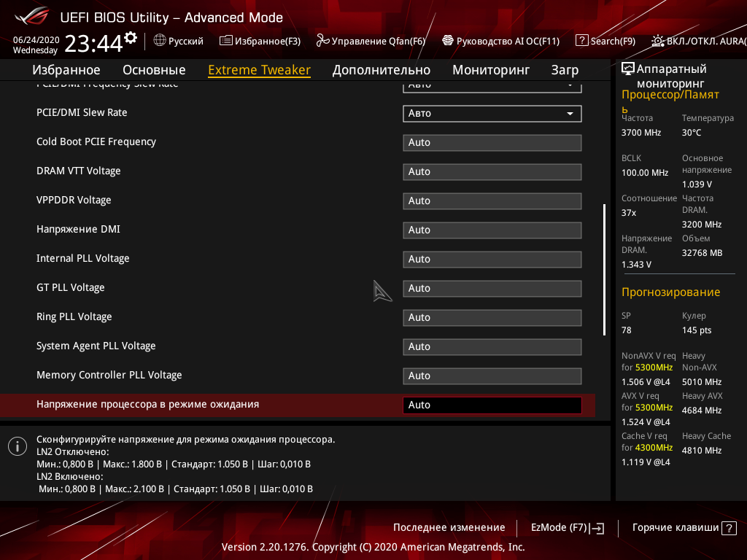
Task: Select DRAM VTT Voltage label
Action: pyautogui.click(x=79, y=171)
